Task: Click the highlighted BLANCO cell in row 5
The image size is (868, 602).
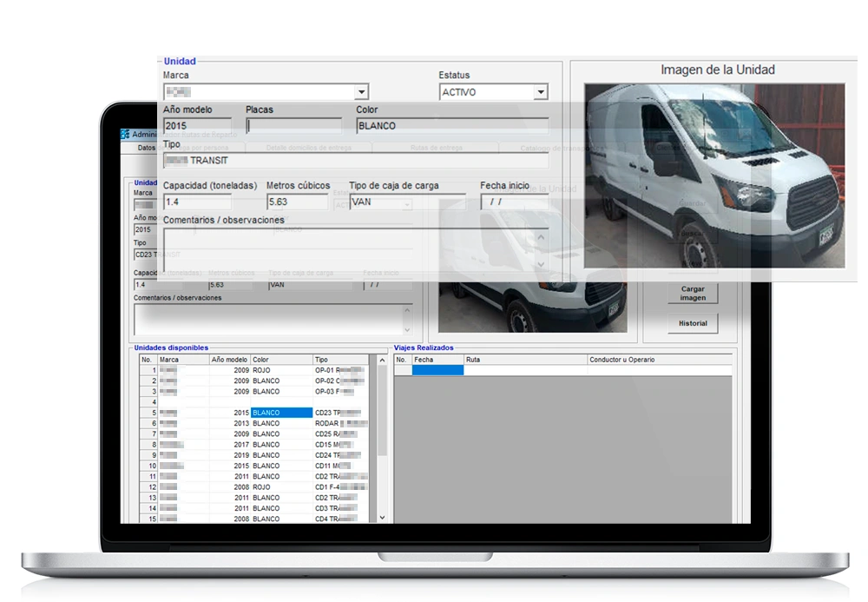Action: point(281,413)
